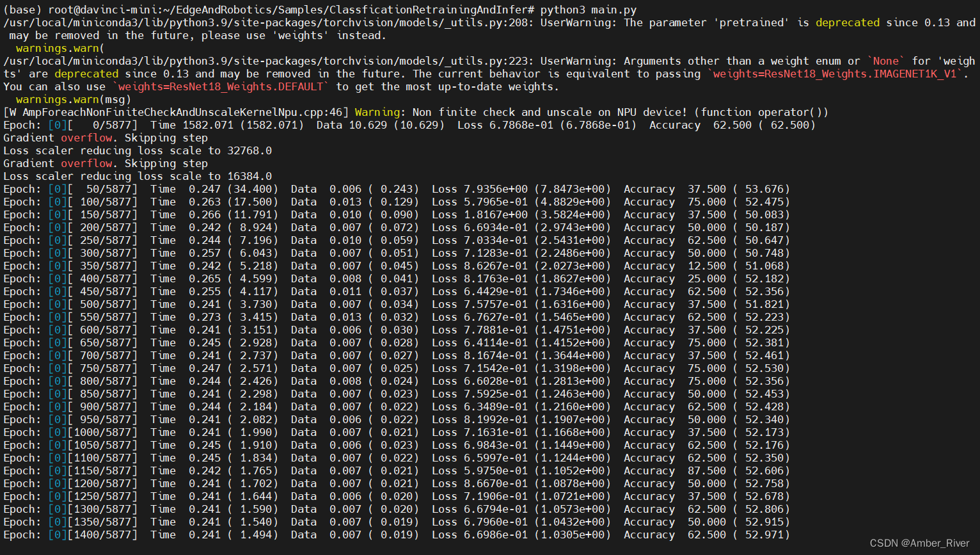Screen dimensions: 980x555
Task: Click average accuracy '52.971'
Action: [764, 535]
